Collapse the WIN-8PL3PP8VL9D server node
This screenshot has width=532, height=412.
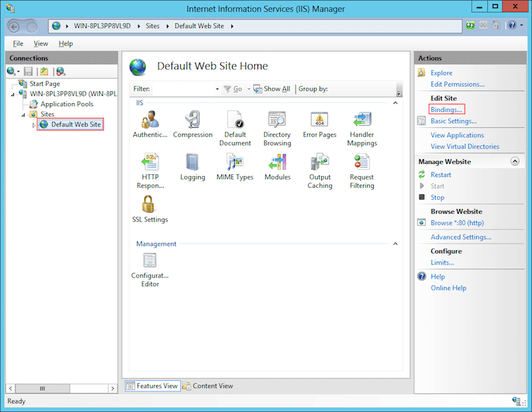click(13, 95)
